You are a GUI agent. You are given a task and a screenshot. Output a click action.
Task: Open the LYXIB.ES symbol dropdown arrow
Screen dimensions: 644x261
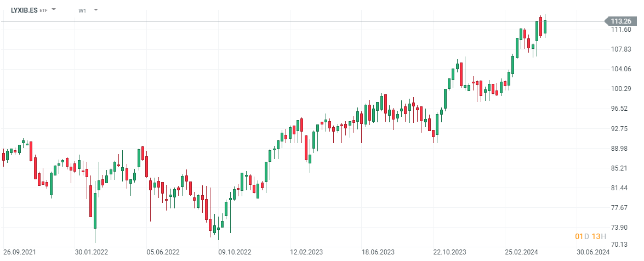[x=54, y=10]
